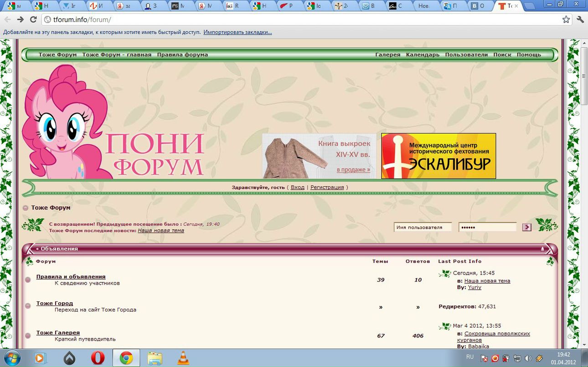Select Правила форума in the navigation bar
This screenshot has width=588, height=367.
[x=182, y=55]
